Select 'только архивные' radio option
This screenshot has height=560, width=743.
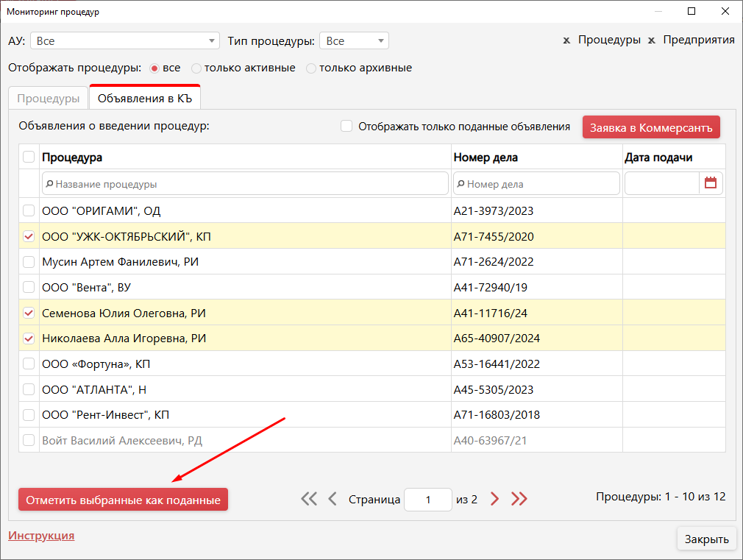point(311,68)
